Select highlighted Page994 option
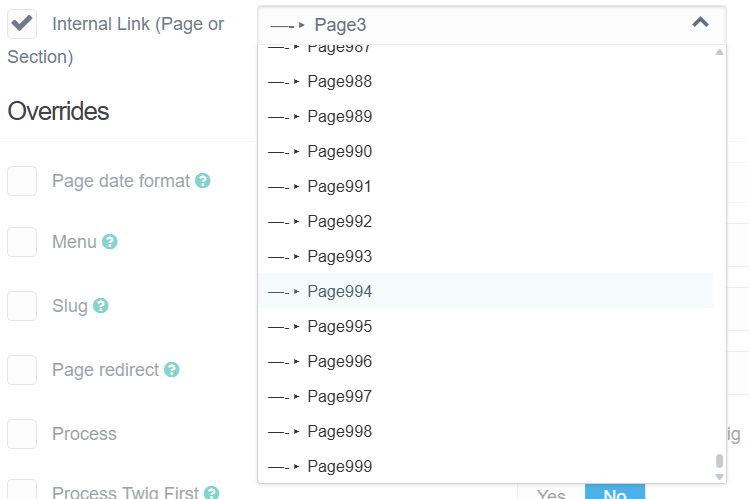The width and height of the screenshot is (749, 499). point(485,291)
